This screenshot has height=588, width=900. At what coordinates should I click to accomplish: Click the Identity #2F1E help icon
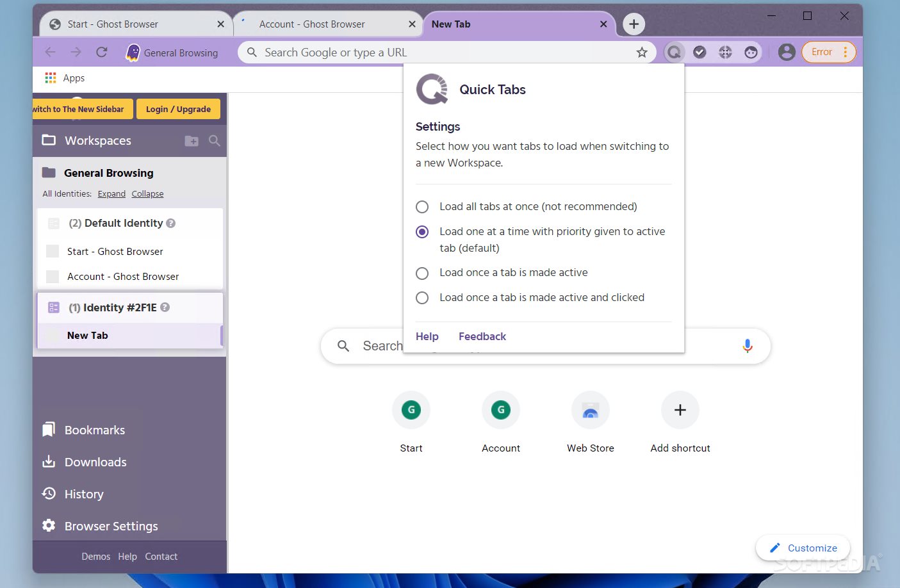coord(165,307)
